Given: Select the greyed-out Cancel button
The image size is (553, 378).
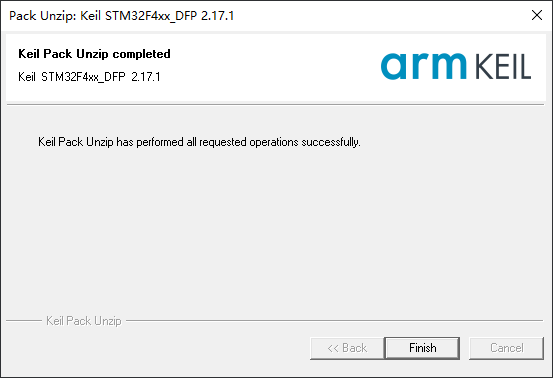Looking at the screenshot, I should coord(506,348).
